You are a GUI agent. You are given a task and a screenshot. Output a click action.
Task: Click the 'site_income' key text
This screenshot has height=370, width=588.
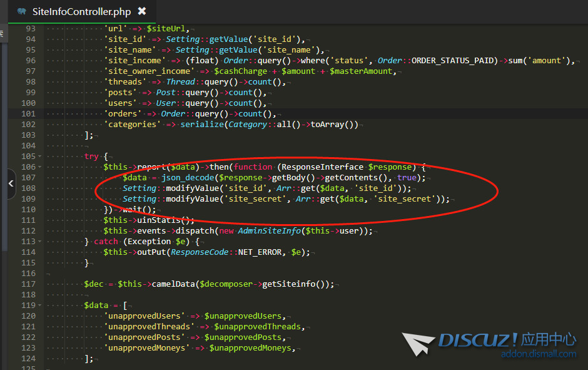[x=134, y=61]
